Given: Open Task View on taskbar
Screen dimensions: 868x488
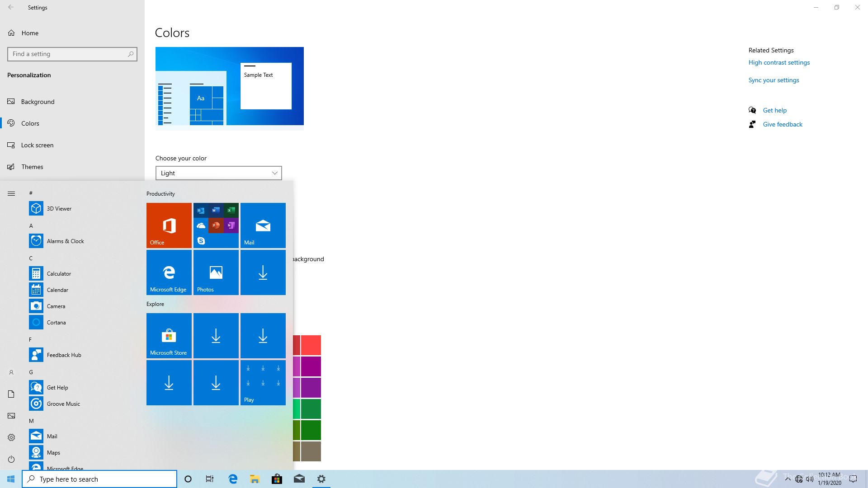Looking at the screenshot, I should click(210, 479).
